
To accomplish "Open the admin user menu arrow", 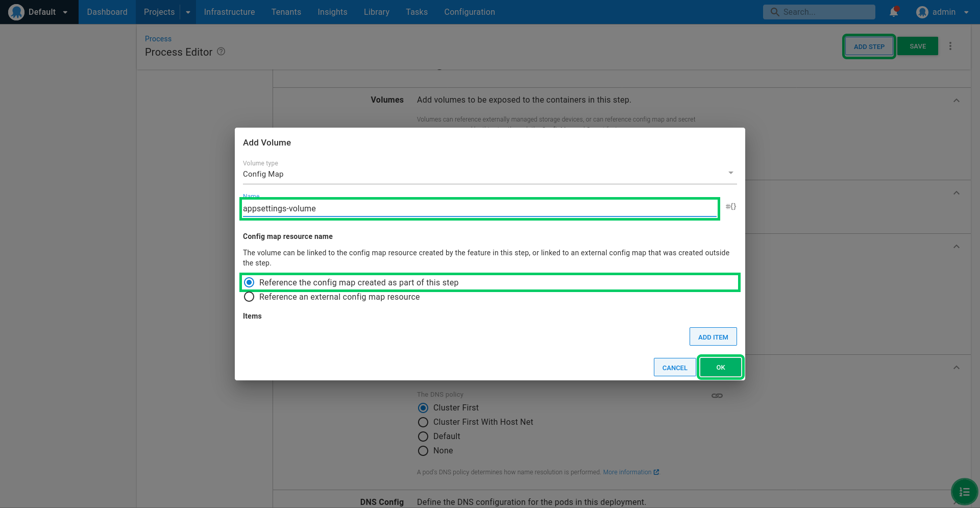I will [966, 12].
